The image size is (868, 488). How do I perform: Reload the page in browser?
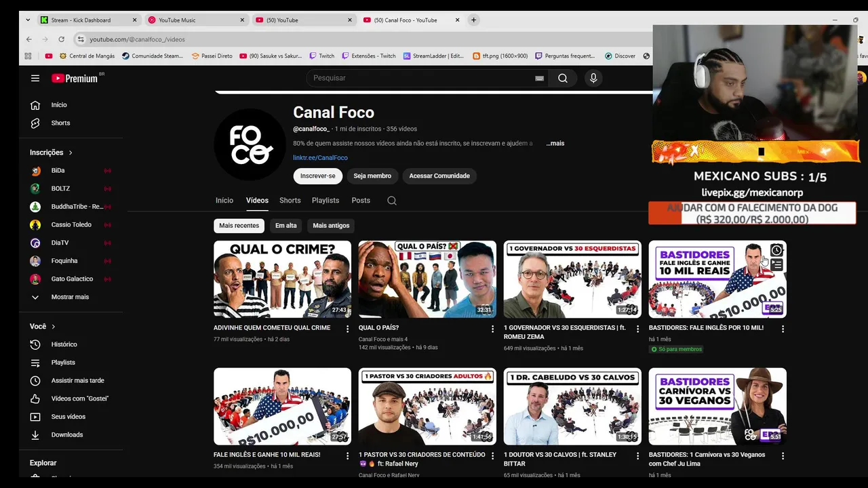61,39
